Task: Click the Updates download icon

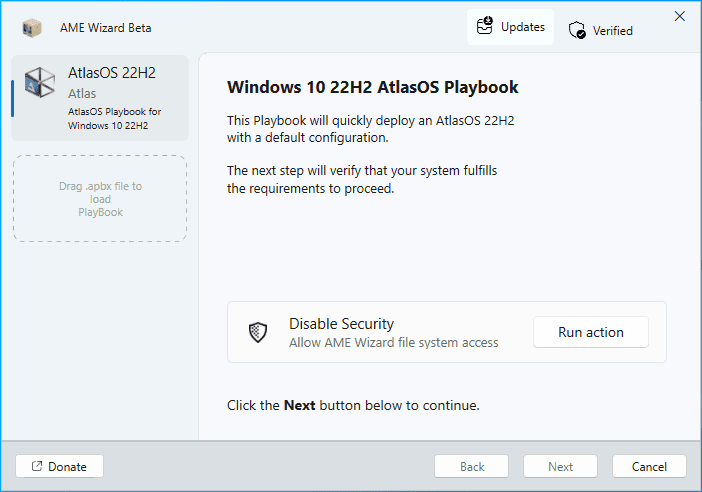Action: [x=485, y=27]
